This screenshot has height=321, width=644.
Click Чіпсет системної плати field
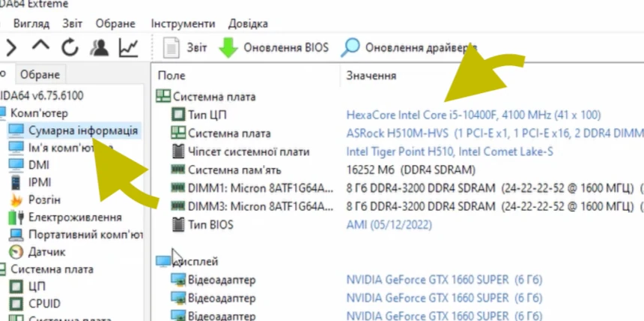tap(249, 151)
